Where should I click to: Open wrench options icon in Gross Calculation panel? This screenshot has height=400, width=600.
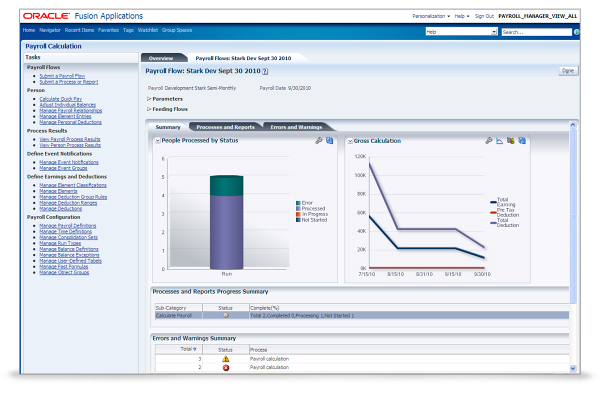pyautogui.click(x=488, y=140)
